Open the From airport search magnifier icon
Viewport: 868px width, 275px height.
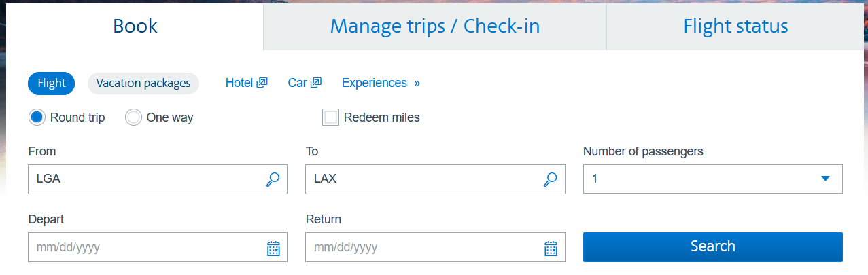(273, 179)
